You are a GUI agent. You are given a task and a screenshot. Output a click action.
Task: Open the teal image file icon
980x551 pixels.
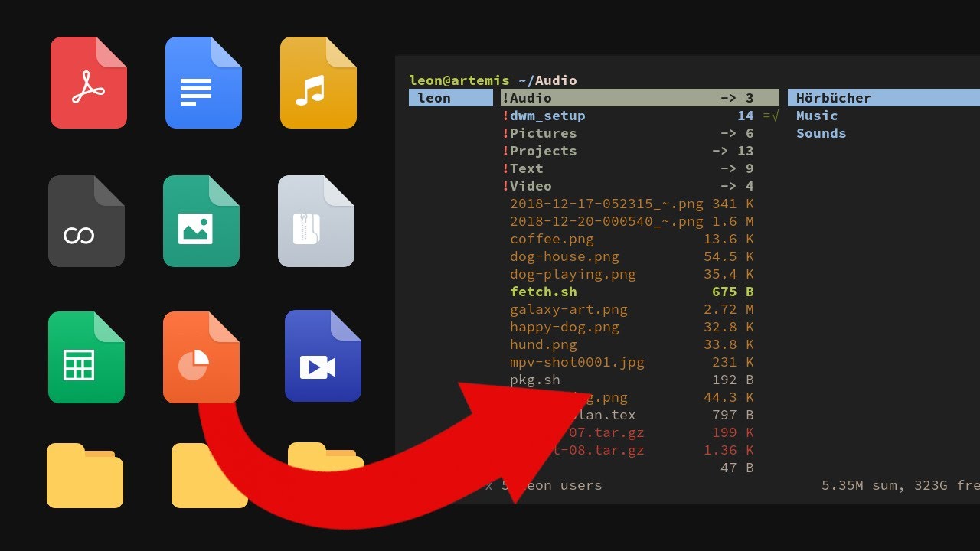pyautogui.click(x=201, y=221)
